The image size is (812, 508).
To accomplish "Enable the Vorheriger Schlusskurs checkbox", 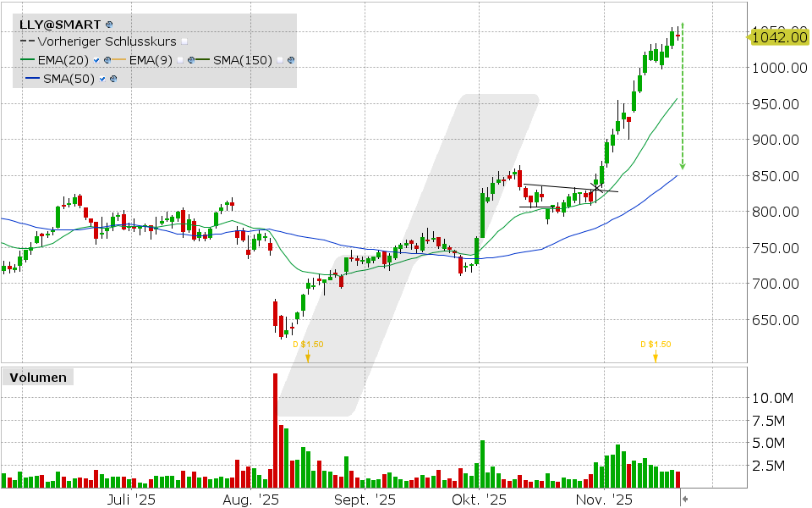I will click(x=184, y=41).
